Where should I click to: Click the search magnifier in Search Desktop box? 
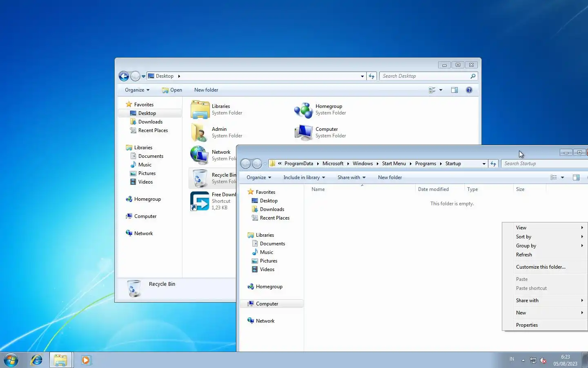pyautogui.click(x=473, y=76)
